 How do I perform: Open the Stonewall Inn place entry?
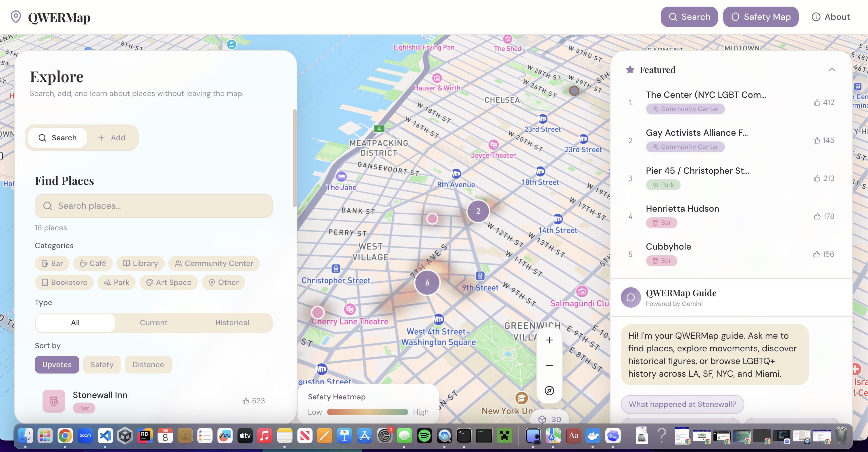pos(100,395)
